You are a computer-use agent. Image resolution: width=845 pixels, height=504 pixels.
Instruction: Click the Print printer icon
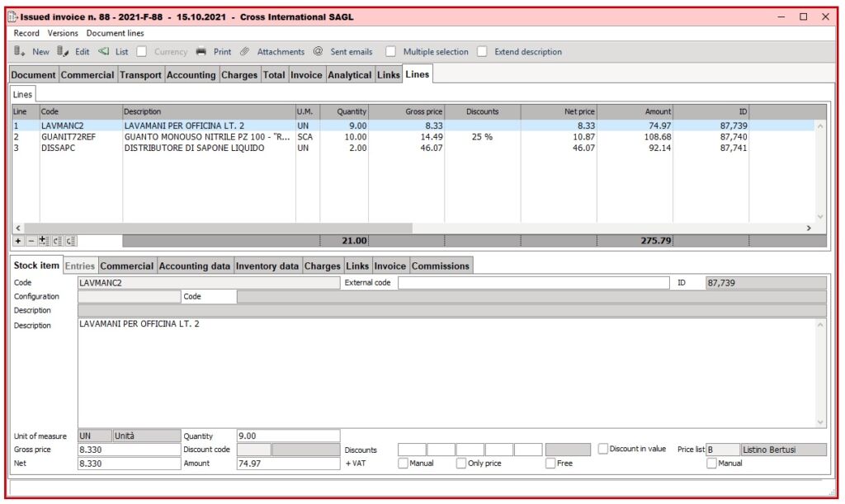201,52
